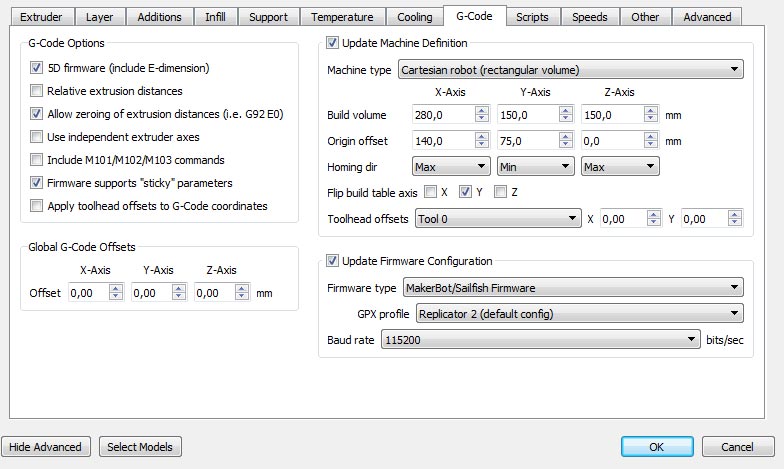Viewport: 784px width, 469px height.
Task: Increase the Z-Axis build volume with the up arrow
Action: click(650, 110)
